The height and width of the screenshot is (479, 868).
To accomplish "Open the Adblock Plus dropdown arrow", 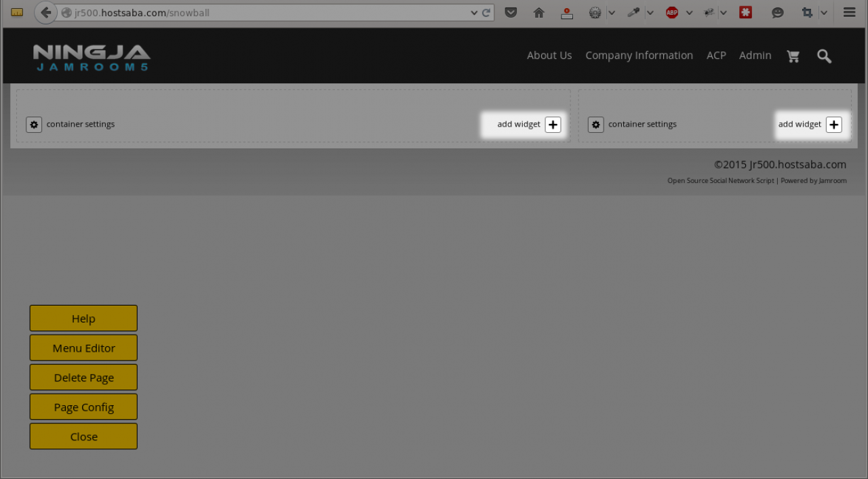I will 689,12.
